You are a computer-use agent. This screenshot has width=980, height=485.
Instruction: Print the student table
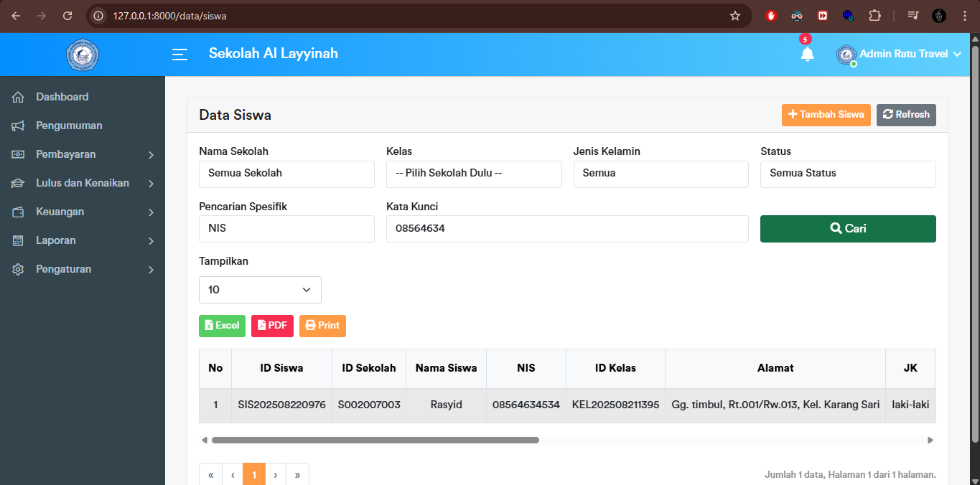click(x=322, y=326)
